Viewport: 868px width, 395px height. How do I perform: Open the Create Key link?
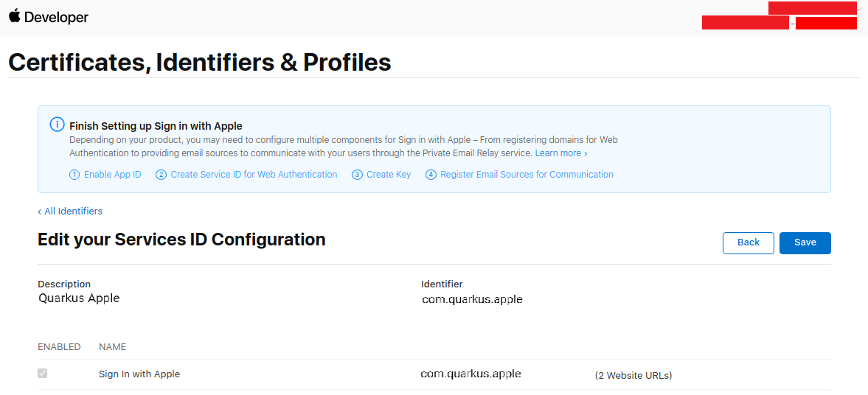click(389, 174)
